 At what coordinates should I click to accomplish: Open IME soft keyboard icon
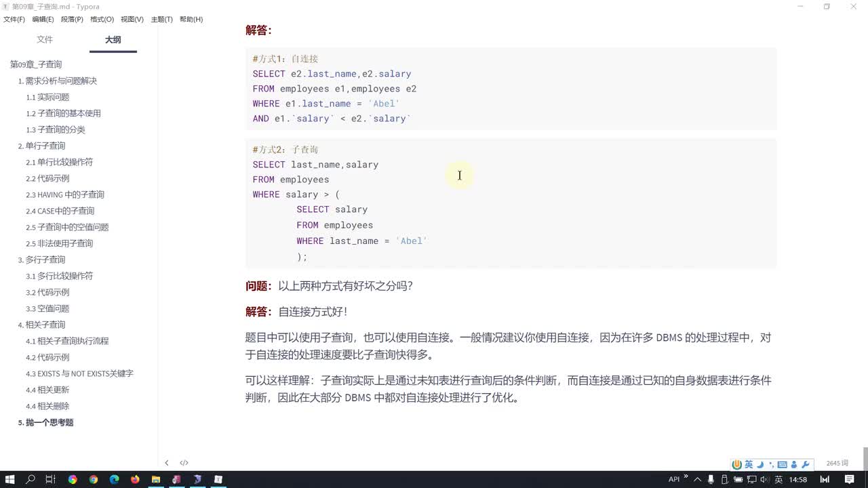[x=782, y=464]
